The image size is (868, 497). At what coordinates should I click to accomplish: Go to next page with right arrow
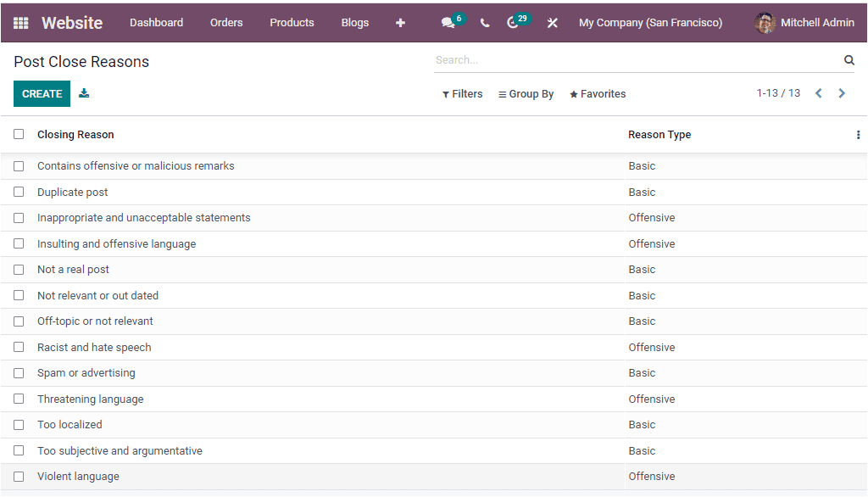tap(842, 93)
